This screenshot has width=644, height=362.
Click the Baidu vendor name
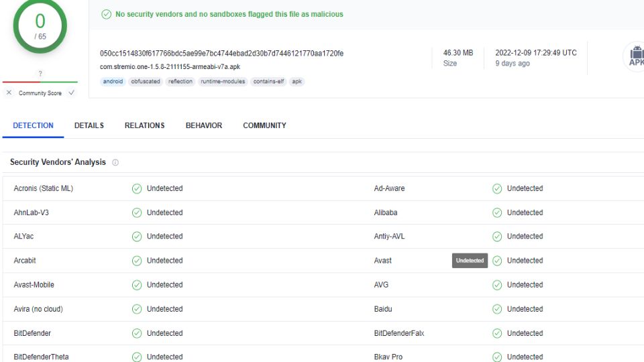383,309
